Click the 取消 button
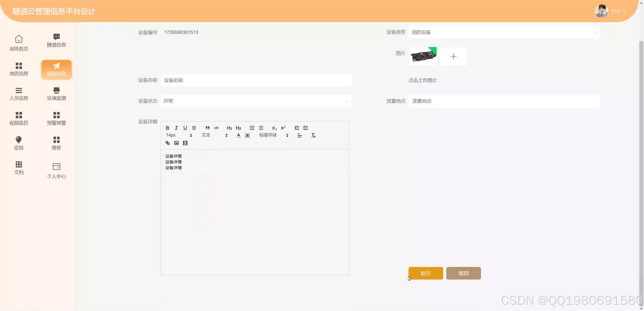 click(463, 273)
